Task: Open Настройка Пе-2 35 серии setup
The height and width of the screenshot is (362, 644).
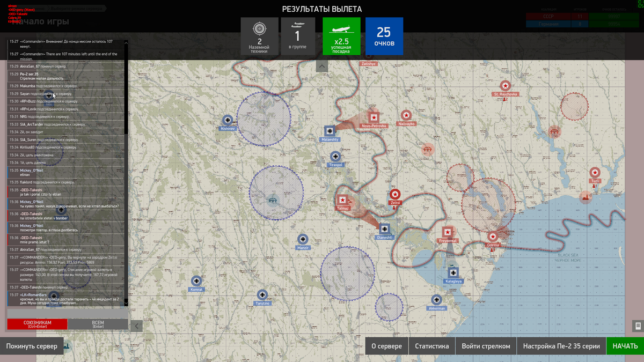Action: click(x=561, y=346)
